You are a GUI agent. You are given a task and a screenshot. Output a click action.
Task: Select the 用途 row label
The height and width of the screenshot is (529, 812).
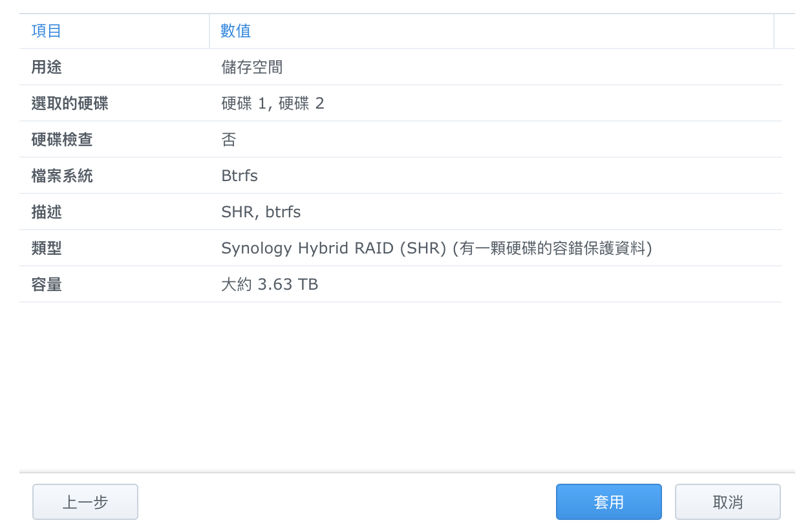pos(47,67)
